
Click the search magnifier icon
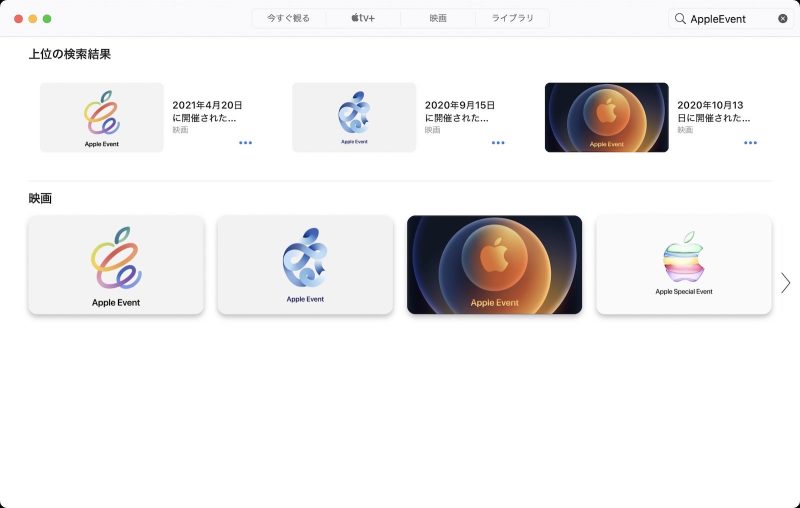pos(680,19)
